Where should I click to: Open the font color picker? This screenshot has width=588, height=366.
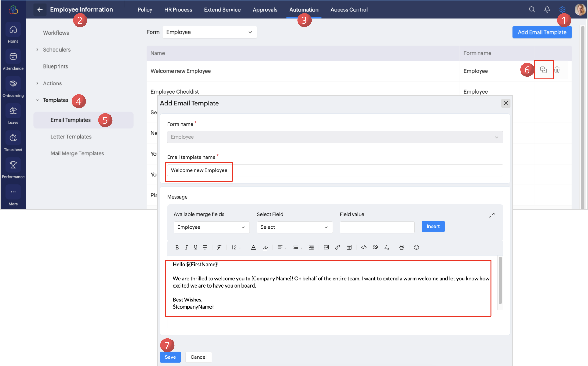pos(254,247)
